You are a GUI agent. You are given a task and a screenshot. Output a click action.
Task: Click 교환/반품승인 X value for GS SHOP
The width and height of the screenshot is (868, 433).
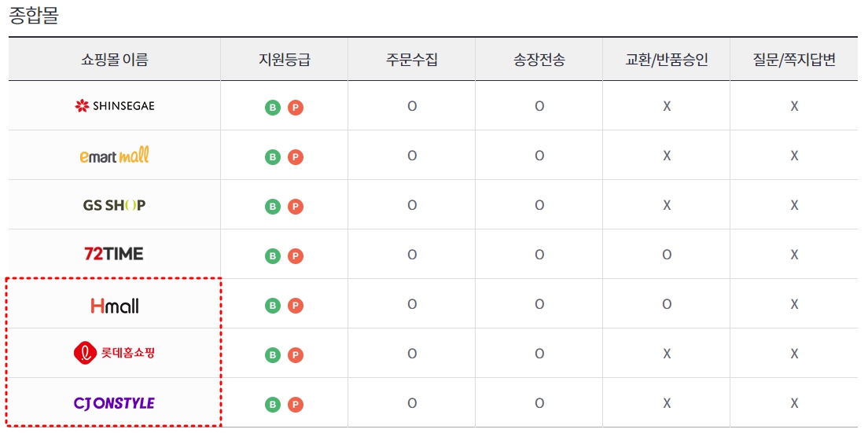pos(667,205)
